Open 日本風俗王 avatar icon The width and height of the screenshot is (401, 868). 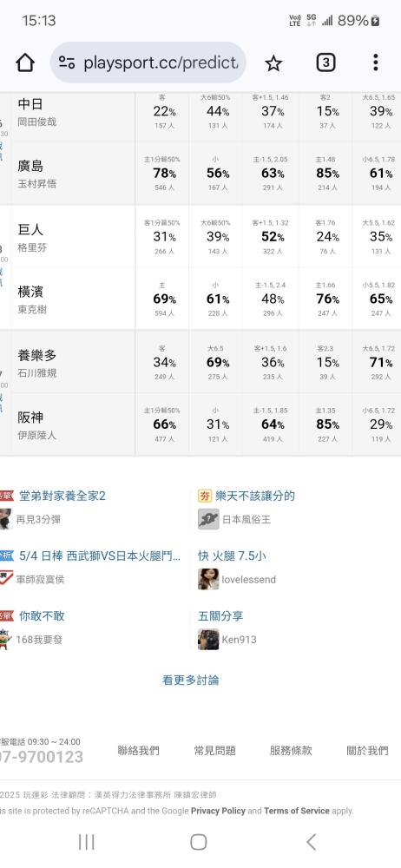pyautogui.click(x=208, y=519)
